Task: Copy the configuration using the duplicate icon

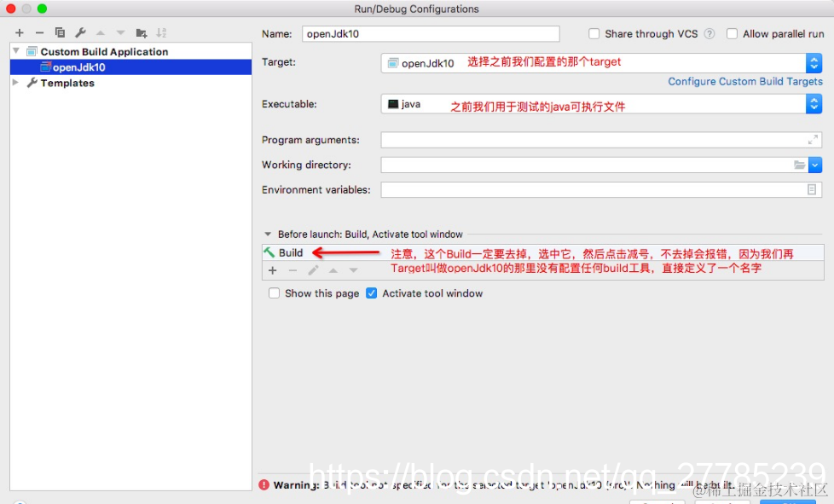Action: point(60,33)
